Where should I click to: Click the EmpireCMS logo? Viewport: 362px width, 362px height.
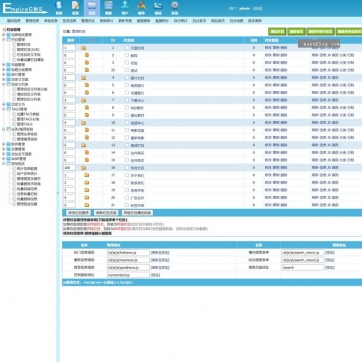pos(25,8)
